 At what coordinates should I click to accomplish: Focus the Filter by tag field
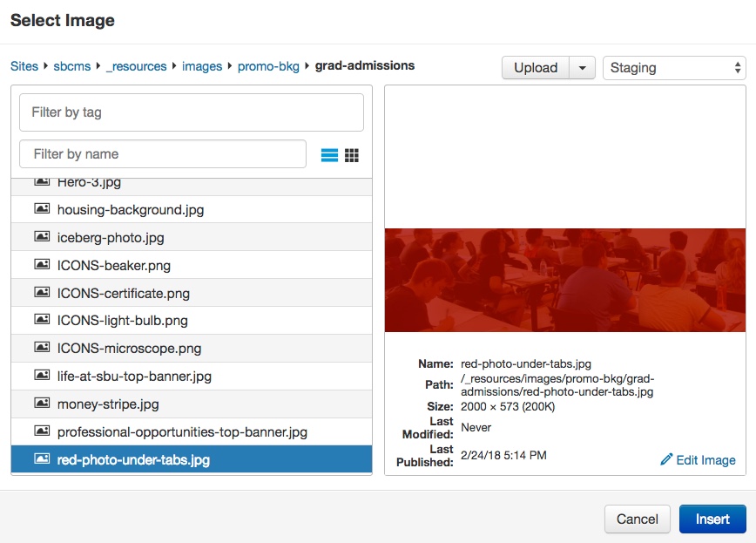(x=191, y=112)
